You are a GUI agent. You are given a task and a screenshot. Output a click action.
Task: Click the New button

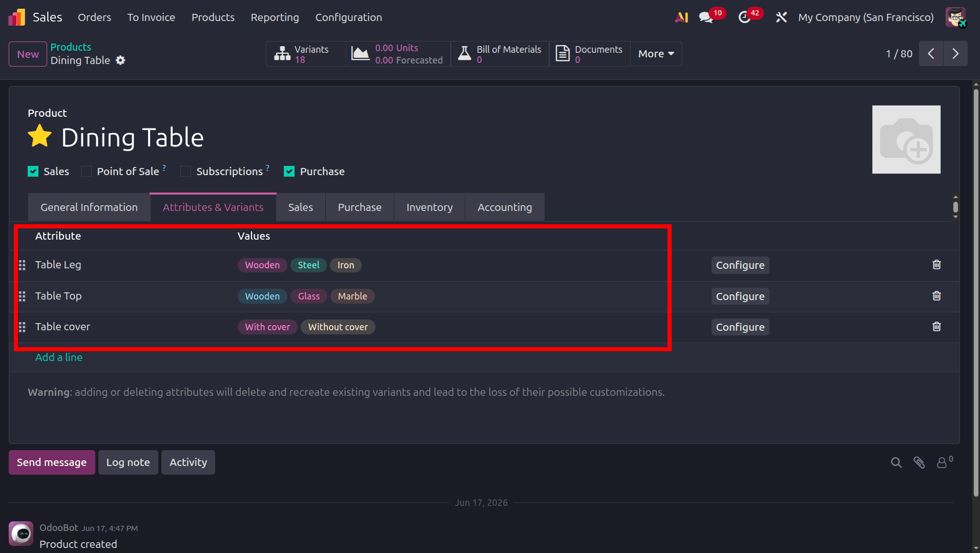pos(28,54)
